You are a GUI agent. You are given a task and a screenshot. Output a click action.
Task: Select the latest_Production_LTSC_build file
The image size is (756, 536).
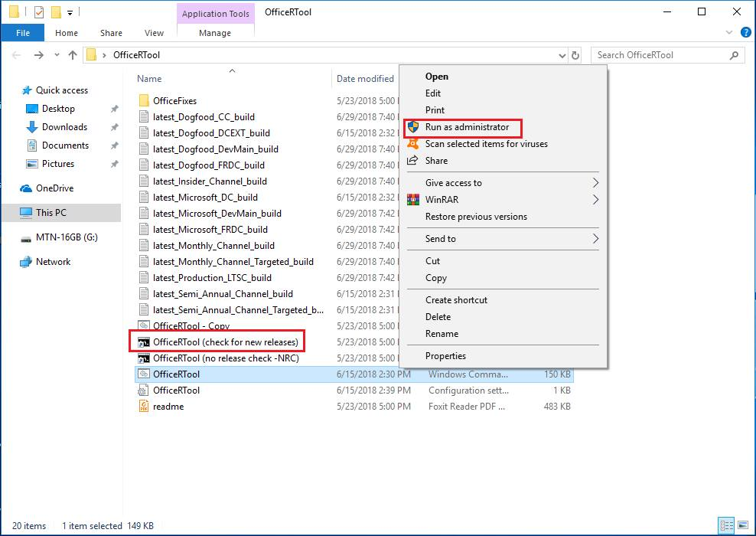(212, 278)
